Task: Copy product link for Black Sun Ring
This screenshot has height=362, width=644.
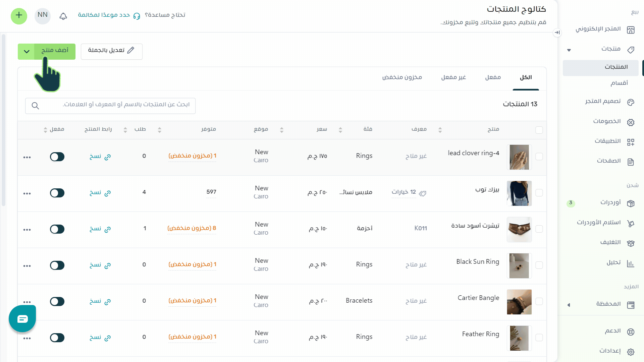Action: pos(100,265)
